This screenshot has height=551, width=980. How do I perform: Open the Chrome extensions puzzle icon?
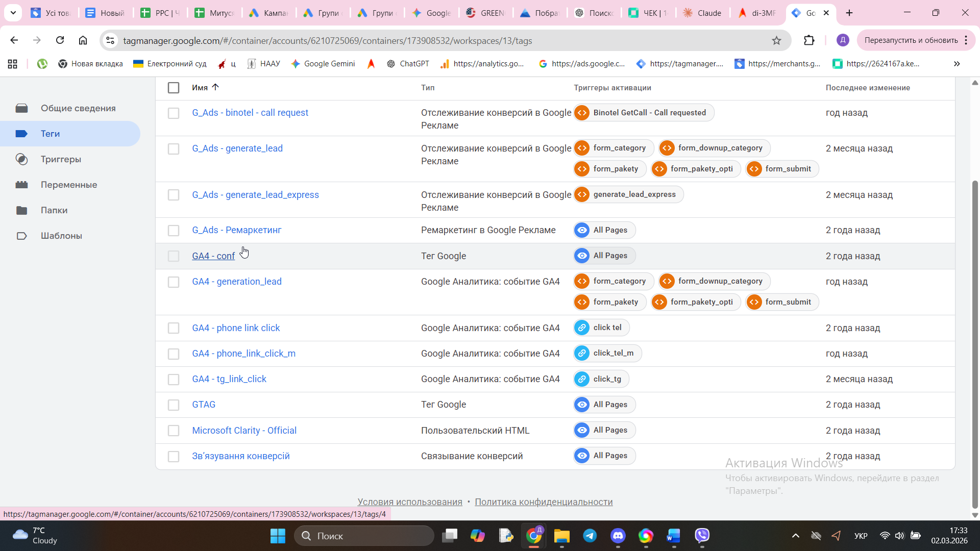pos(809,40)
